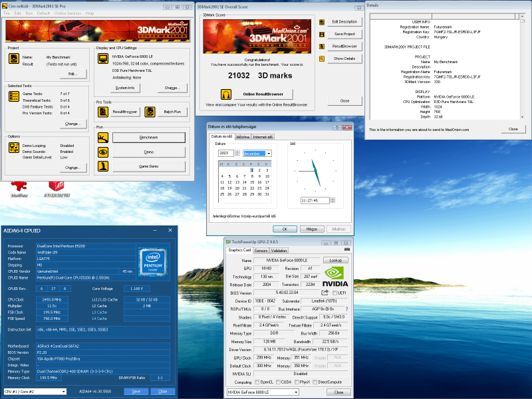Click Change in Display and CPU Settings
Screen dimensions: 532x399
click(x=172, y=88)
